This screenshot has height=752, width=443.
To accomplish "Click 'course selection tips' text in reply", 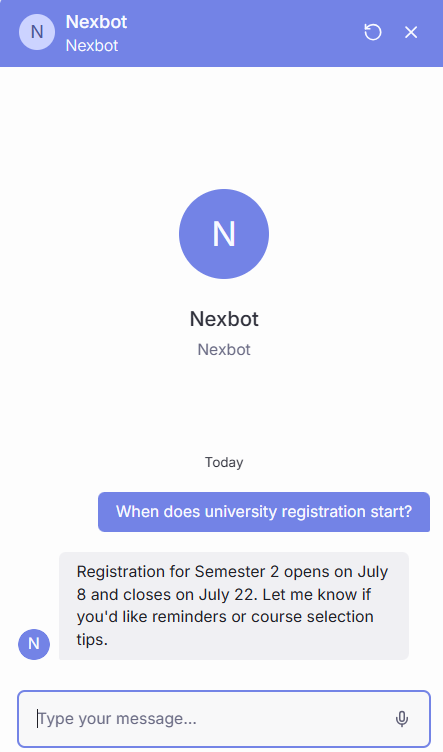I will point(225,628).
